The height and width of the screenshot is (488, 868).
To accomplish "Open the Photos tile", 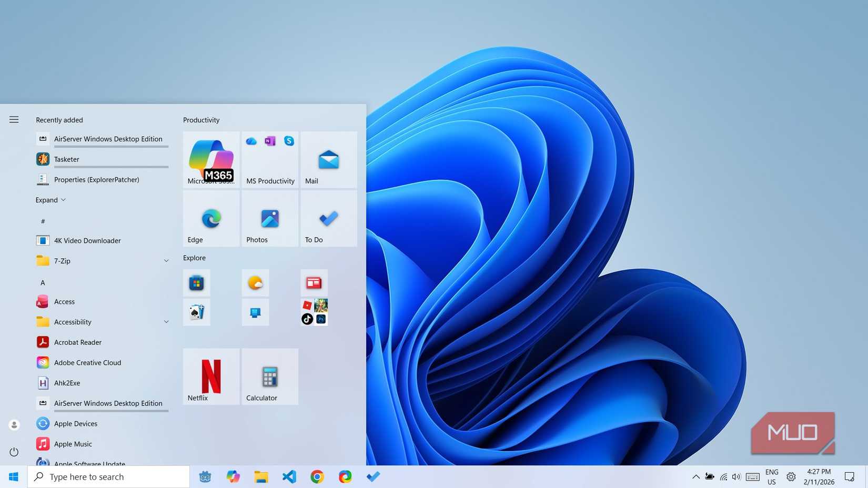I will (x=269, y=218).
